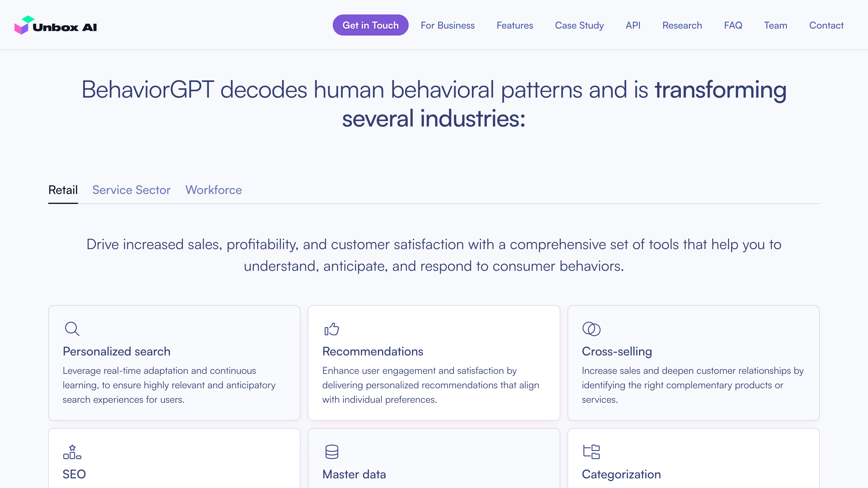Click the Master data database icon

[x=332, y=452]
